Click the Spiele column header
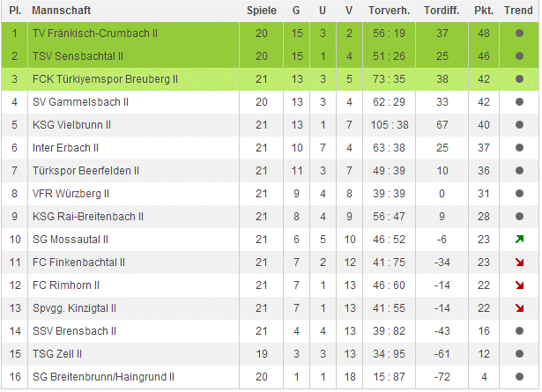This screenshot has height=392, width=542. tap(261, 11)
